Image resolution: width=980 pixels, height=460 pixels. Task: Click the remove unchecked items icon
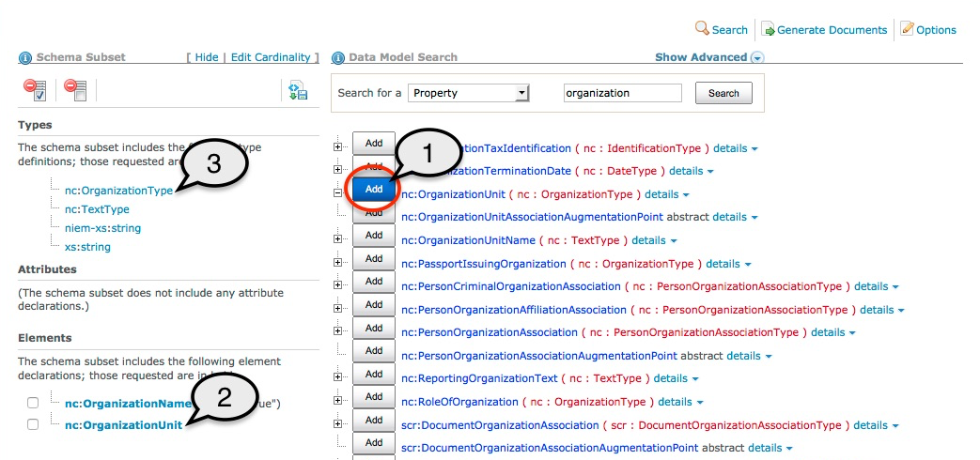click(75, 90)
